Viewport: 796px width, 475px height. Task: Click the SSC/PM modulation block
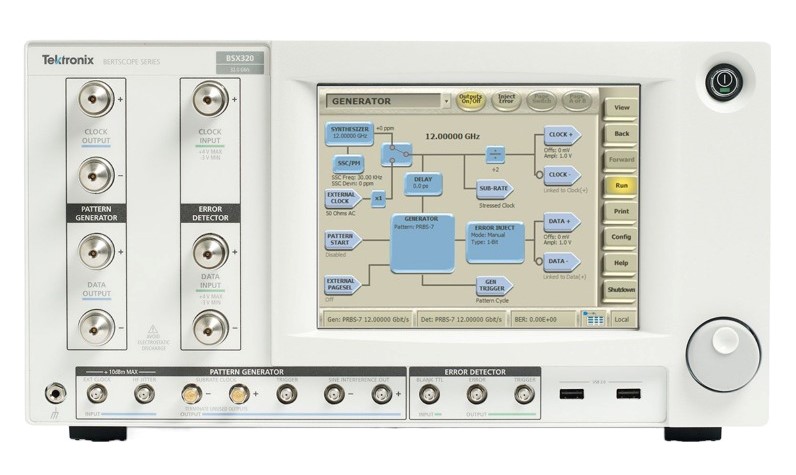coord(348,163)
